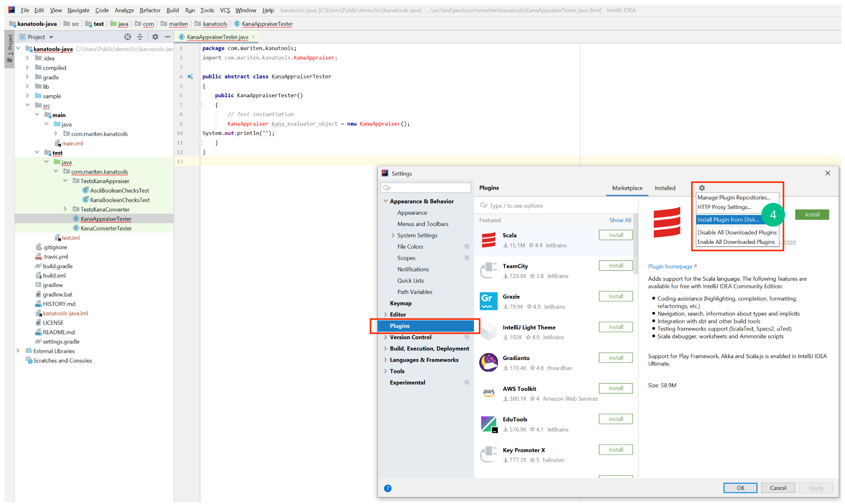Click the fold marker on editor line 7
Viewport: 845px width, 504px height.
pos(200,105)
